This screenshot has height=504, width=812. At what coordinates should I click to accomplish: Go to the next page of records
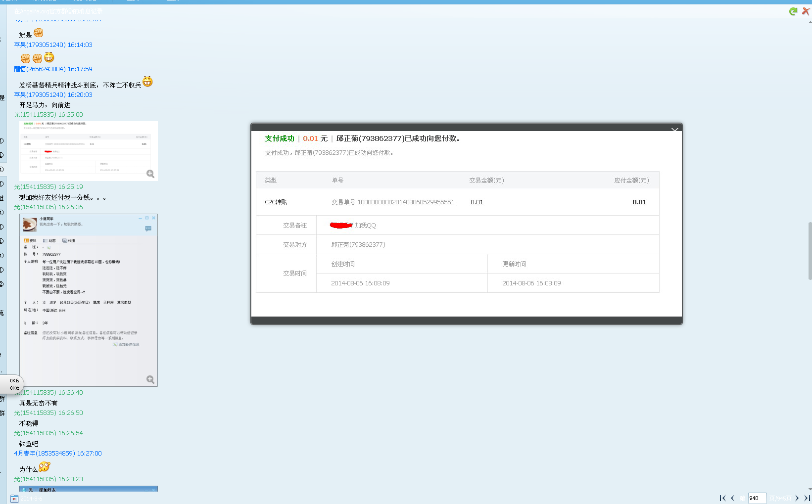click(797, 498)
